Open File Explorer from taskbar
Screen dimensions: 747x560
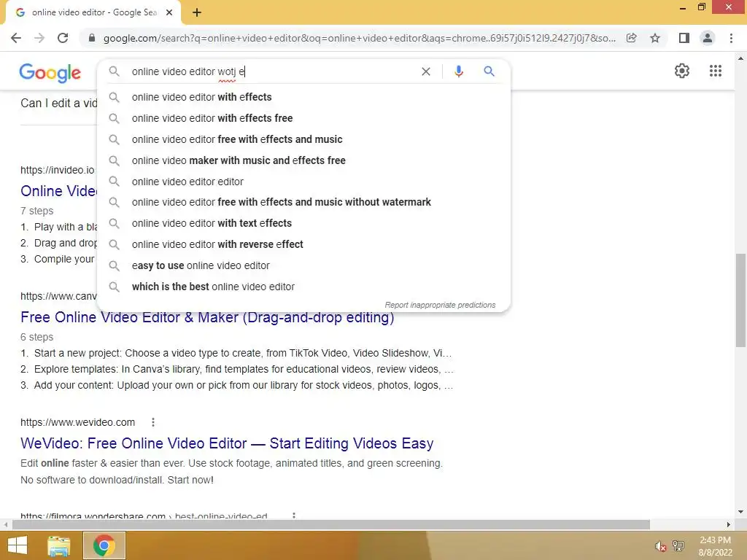(59, 545)
